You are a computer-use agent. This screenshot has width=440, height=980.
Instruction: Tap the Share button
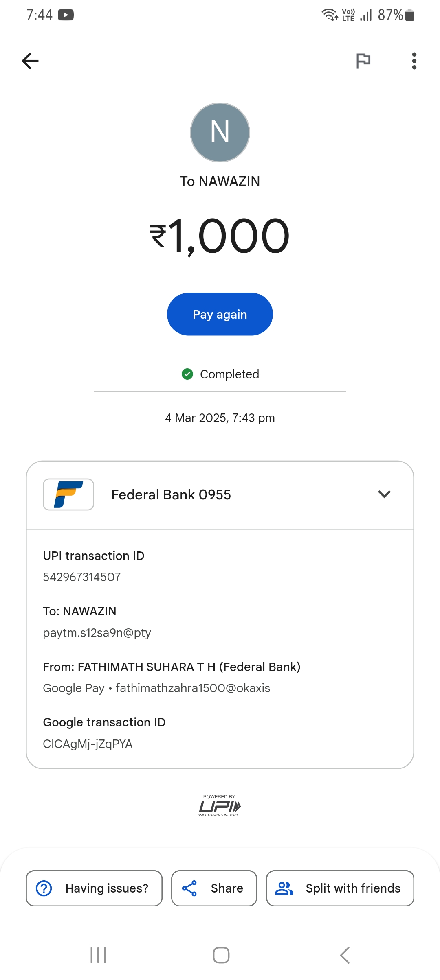point(214,888)
